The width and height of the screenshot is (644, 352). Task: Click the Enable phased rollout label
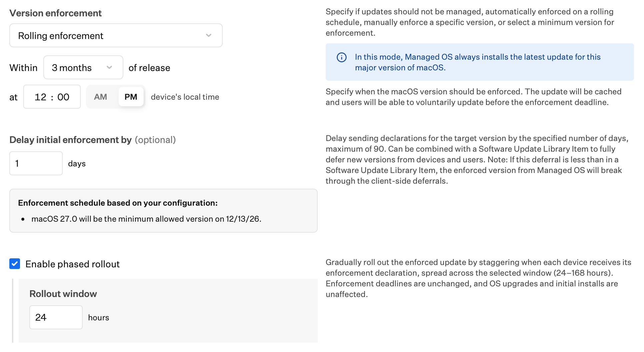(72, 264)
